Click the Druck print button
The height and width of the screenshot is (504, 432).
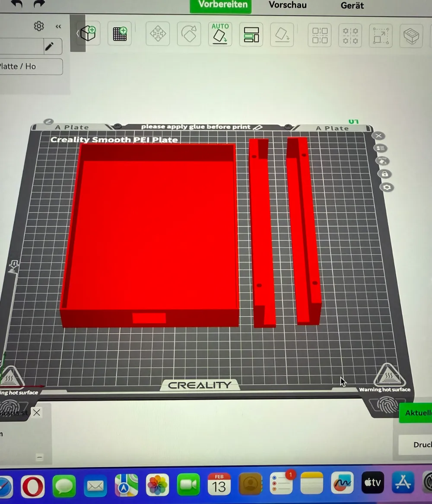click(x=416, y=445)
